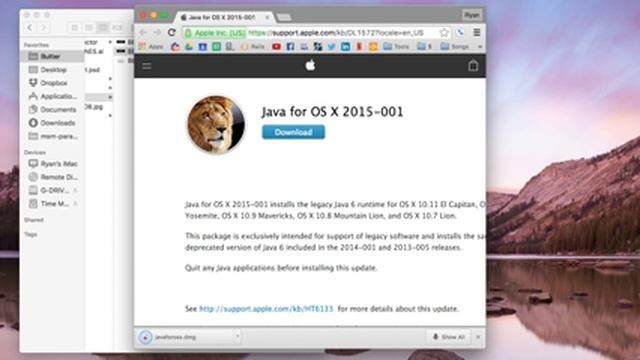Click the Chrome address bar URL
The height and width of the screenshot is (360, 640).
(336, 33)
